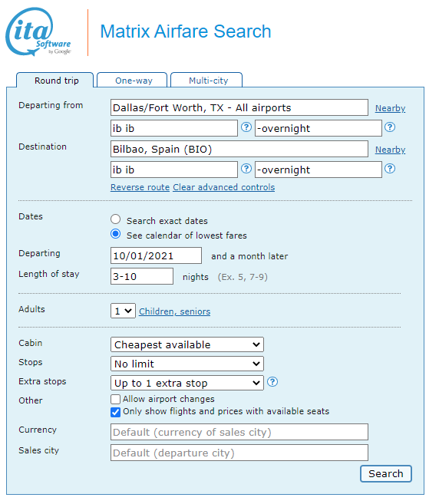The width and height of the screenshot is (439, 504).
Task: Open help icon beside destination routing codes
Action: (x=246, y=169)
